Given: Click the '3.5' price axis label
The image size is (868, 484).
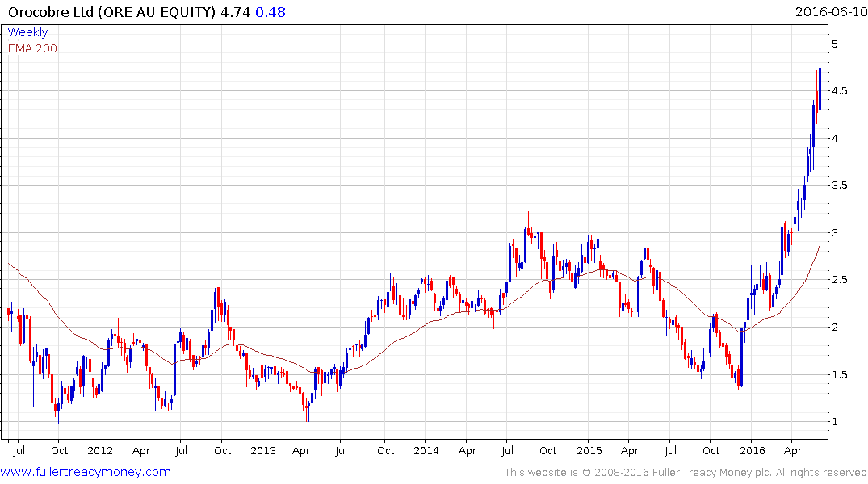Looking at the screenshot, I should pyautogui.click(x=840, y=186).
